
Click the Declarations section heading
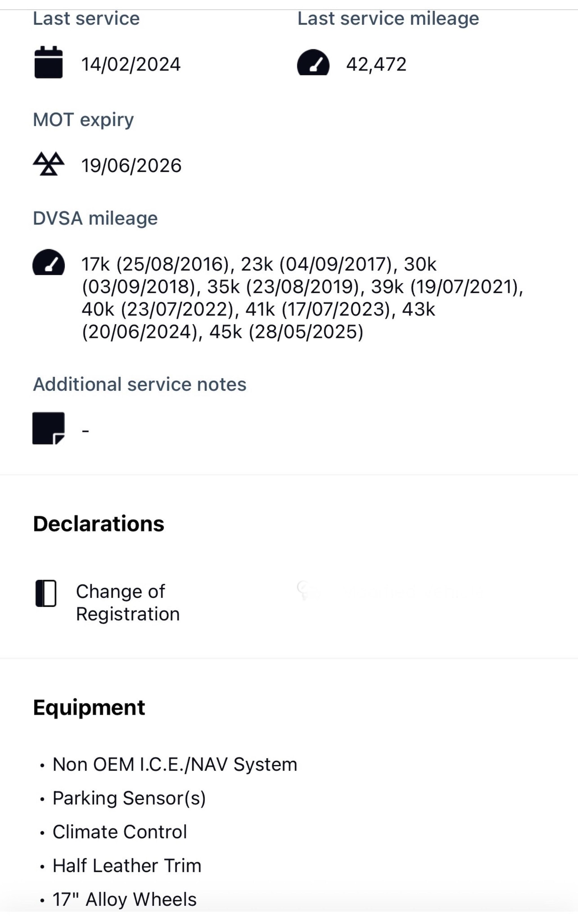(x=99, y=524)
